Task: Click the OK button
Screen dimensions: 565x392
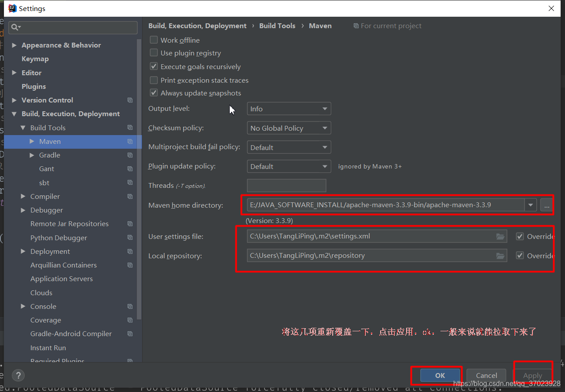Action: [440, 375]
